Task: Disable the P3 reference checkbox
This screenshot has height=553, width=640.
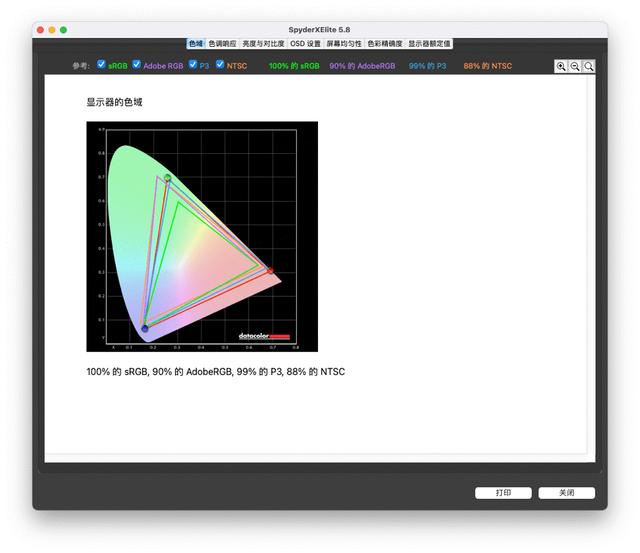Action: pyautogui.click(x=193, y=65)
